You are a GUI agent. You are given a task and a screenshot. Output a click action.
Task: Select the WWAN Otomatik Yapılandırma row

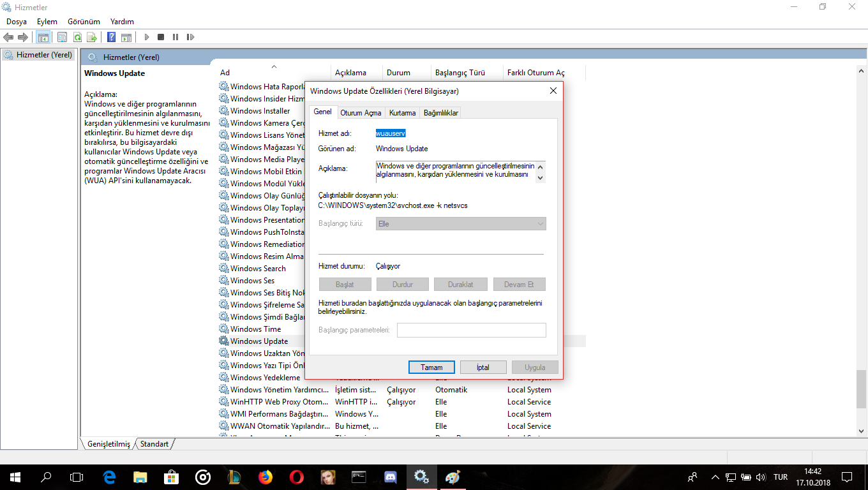pos(402,426)
